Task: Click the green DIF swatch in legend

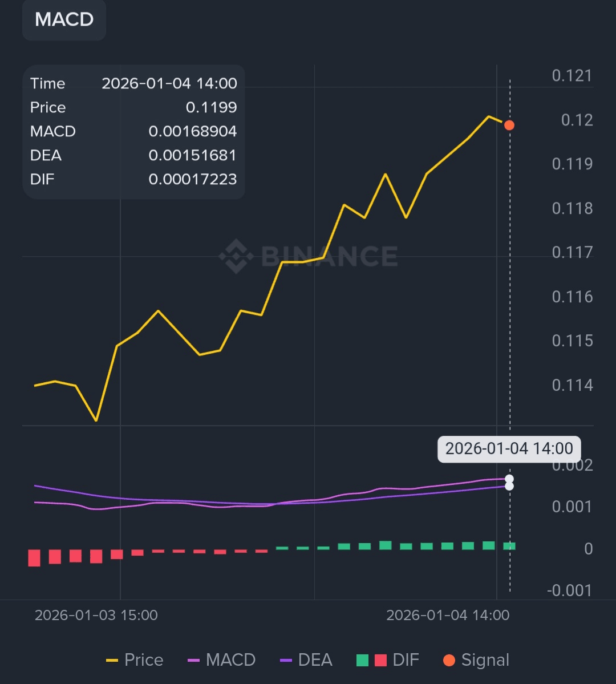Action: click(362, 661)
